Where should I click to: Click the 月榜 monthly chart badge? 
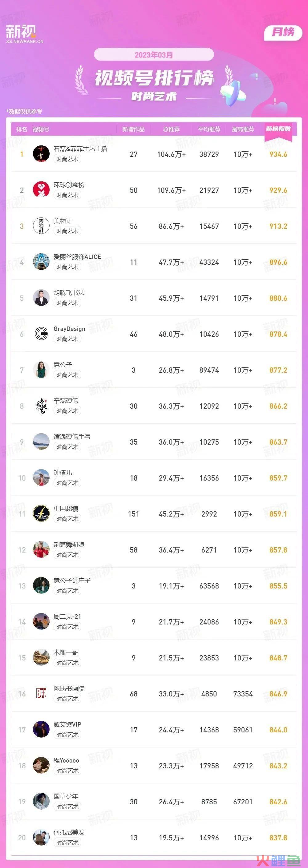(x=283, y=32)
